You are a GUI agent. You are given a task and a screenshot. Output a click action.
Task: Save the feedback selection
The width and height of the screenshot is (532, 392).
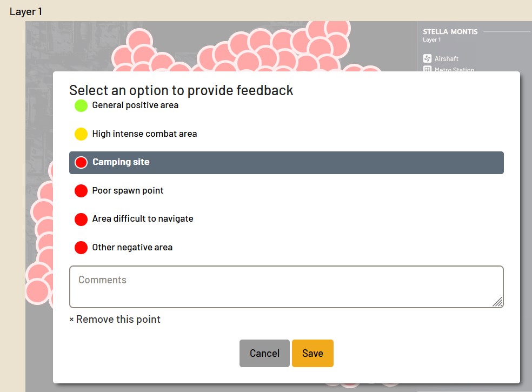tap(312, 353)
